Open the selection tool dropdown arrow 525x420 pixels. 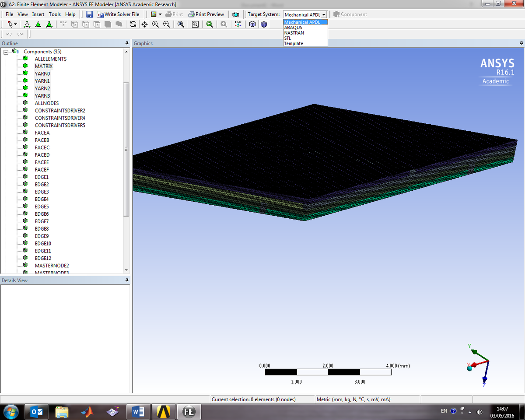point(15,24)
